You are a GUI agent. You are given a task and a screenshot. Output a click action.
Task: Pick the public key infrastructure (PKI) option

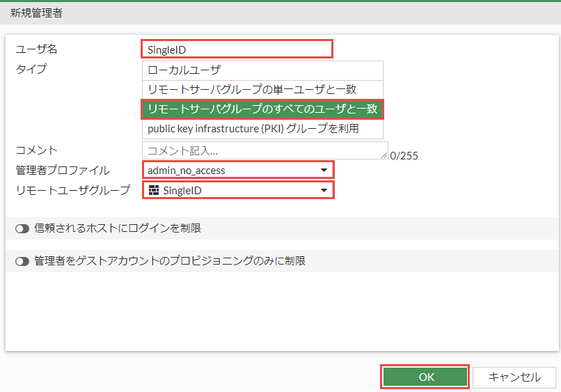[262, 129]
